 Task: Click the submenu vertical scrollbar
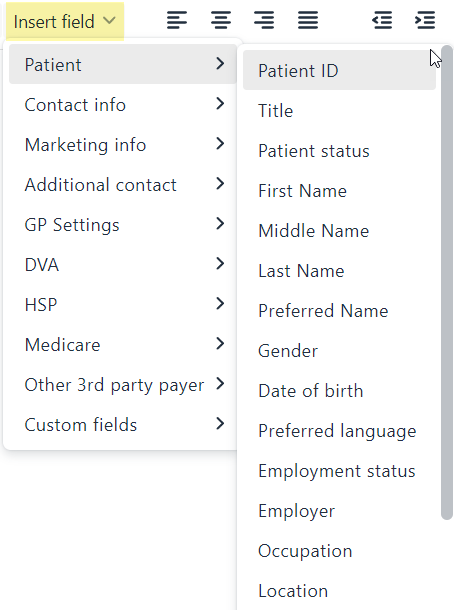point(447,282)
